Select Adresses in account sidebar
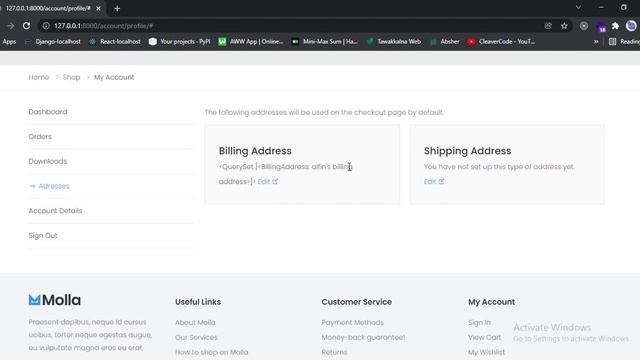Image resolution: width=640 pixels, height=360 pixels. coord(49,186)
